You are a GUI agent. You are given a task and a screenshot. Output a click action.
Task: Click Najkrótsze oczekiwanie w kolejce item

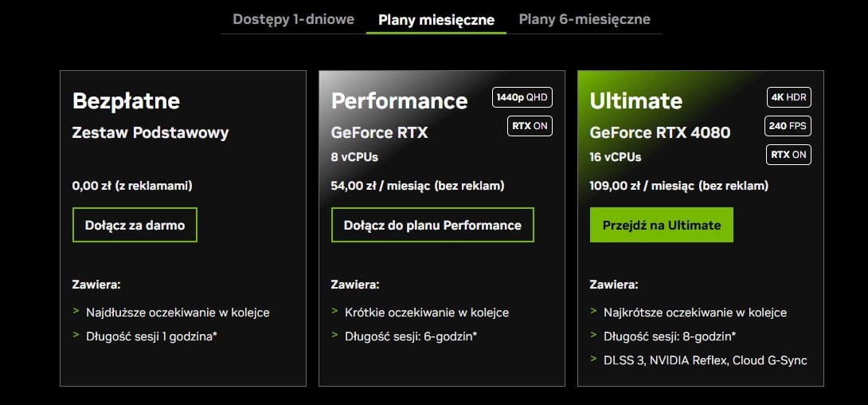tap(695, 313)
